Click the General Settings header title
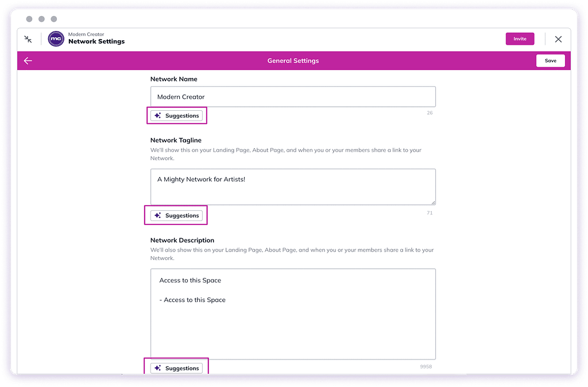Screen dimensions: 588x387 293,61
